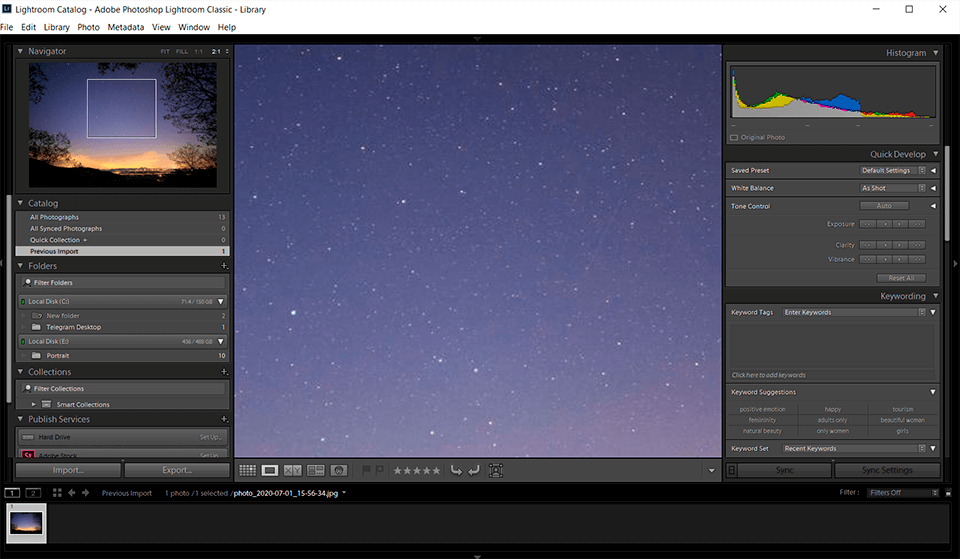Viewport: 960px width, 559px height.
Task: Set flag as Rejected in toolbar
Action: (x=380, y=470)
